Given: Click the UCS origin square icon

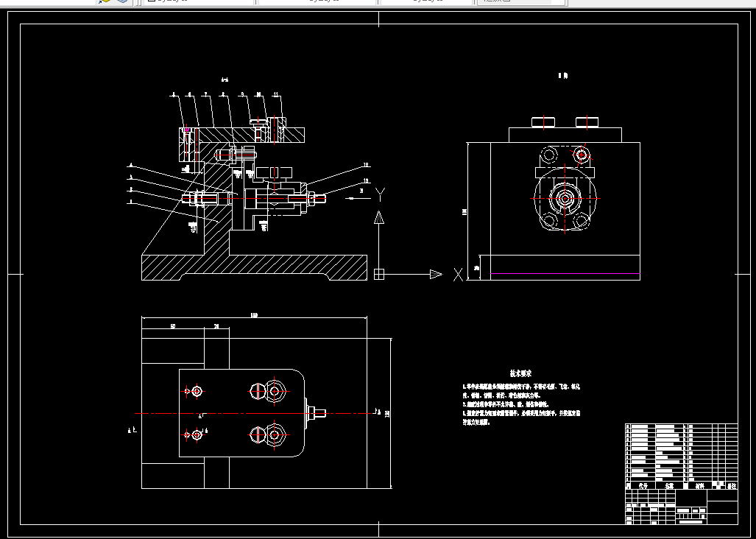Looking at the screenshot, I should 379,275.
